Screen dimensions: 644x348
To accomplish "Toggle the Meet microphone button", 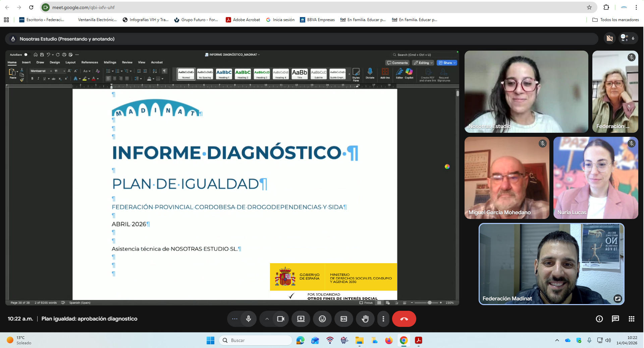I will click(x=249, y=319).
